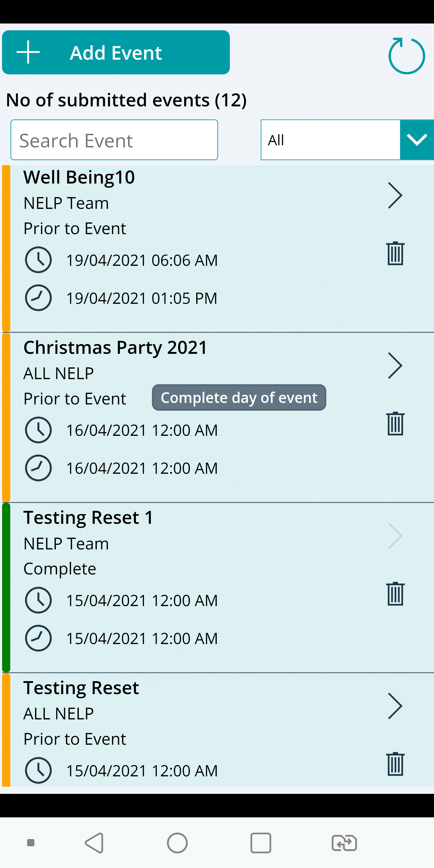Image resolution: width=434 pixels, height=868 pixels.
Task: Open Android recent apps view
Action: 260,843
